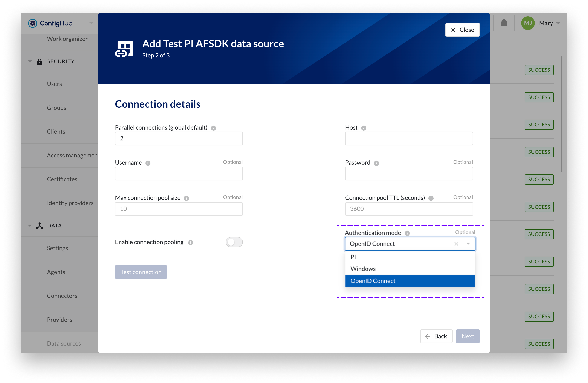Select OpenID Connect option in list
The width and height of the screenshot is (588, 383).
click(x=410, y=281)
